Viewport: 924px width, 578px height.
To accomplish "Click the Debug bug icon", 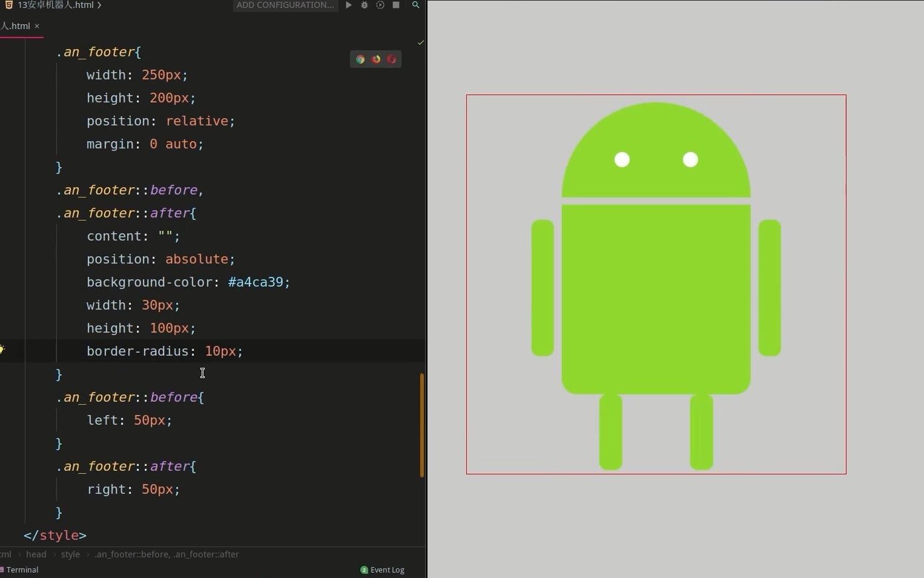I will [365, 5].
